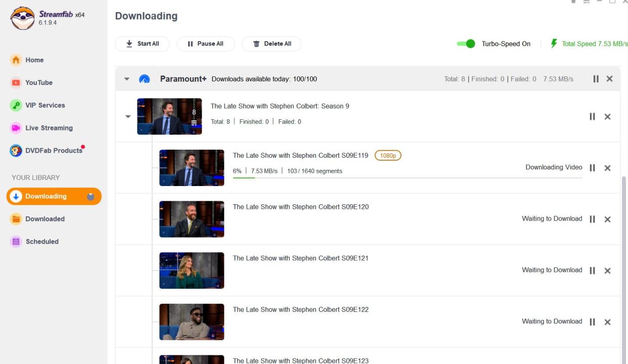Remove the Paramount+ group
628x364 pixels.
click(609, 79)
